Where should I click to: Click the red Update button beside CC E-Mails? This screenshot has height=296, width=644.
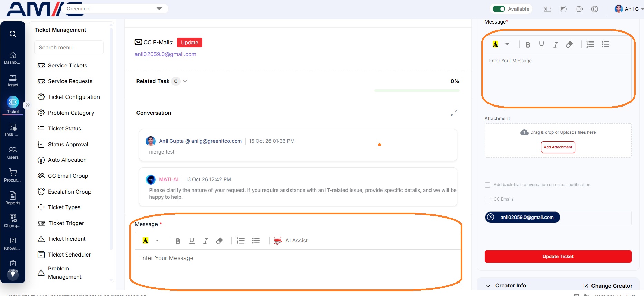tap(190, 43)
